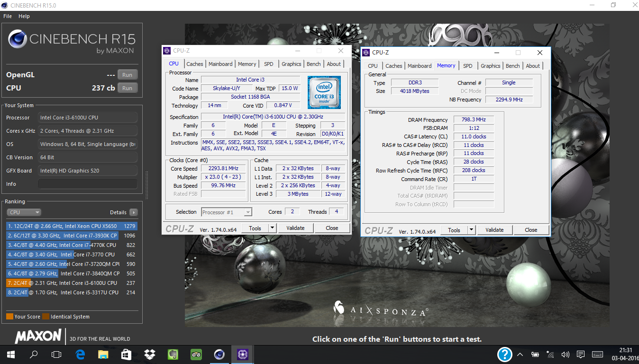This screenshot has width=639, height=364.
Task: Click the empty Info field
Action: click(88, 184)
